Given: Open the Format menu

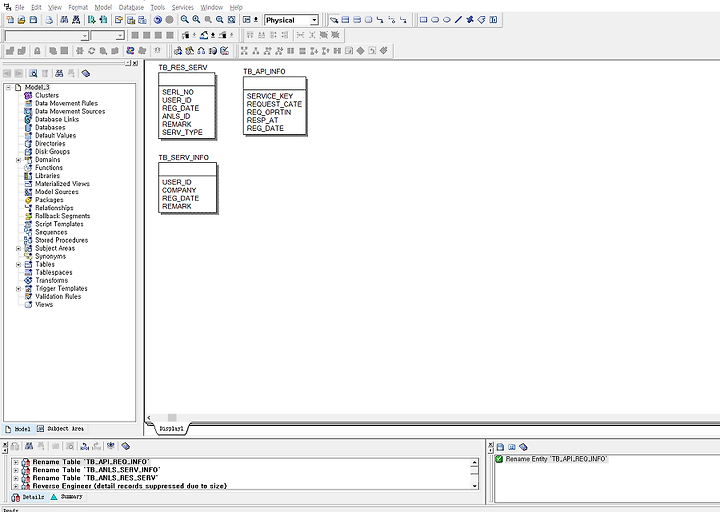Looking at the screenshot, I should coord(78,7).
